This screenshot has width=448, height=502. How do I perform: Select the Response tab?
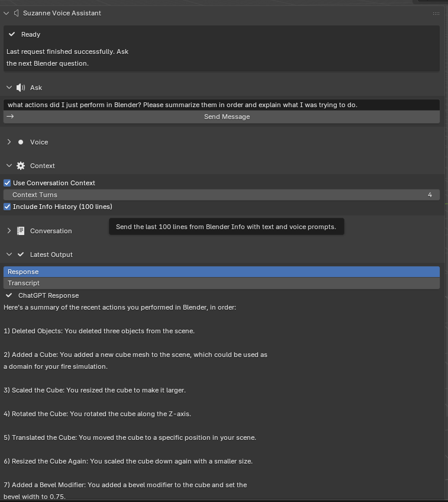pos(221,272)
